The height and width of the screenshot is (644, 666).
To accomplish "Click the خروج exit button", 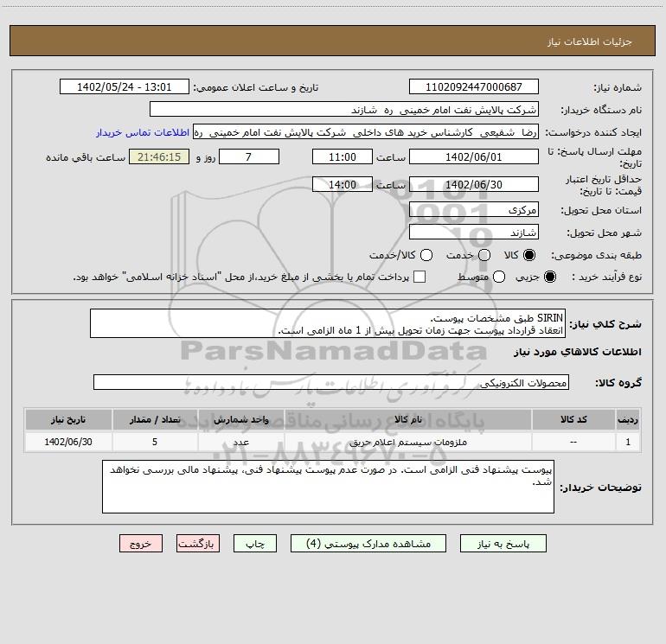I will click(141, 544).
